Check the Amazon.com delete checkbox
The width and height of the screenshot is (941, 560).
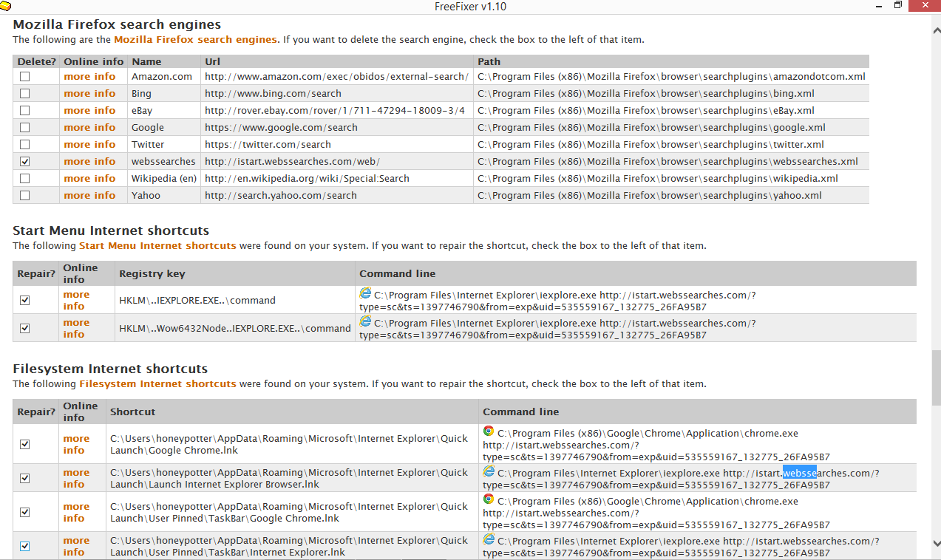coord(25,77)
